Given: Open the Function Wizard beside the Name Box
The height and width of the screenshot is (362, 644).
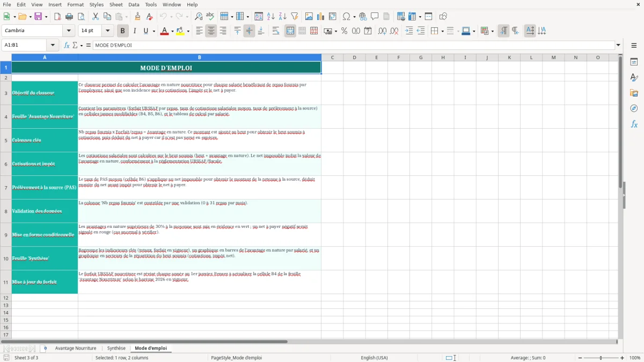Looking at the screenshot, I should pyautogui.click(x=67, y=45).
